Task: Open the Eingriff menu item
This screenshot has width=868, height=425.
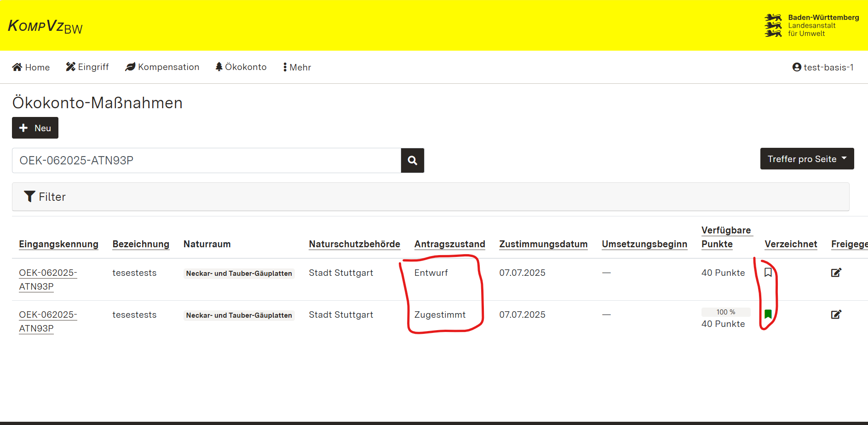Action: pos(87,67)
